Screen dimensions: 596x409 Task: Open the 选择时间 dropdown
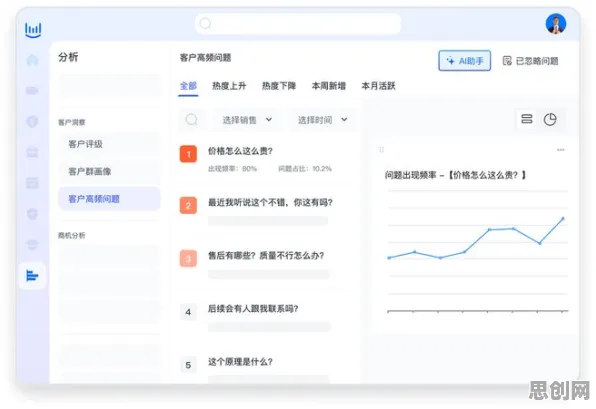(322, 120)
